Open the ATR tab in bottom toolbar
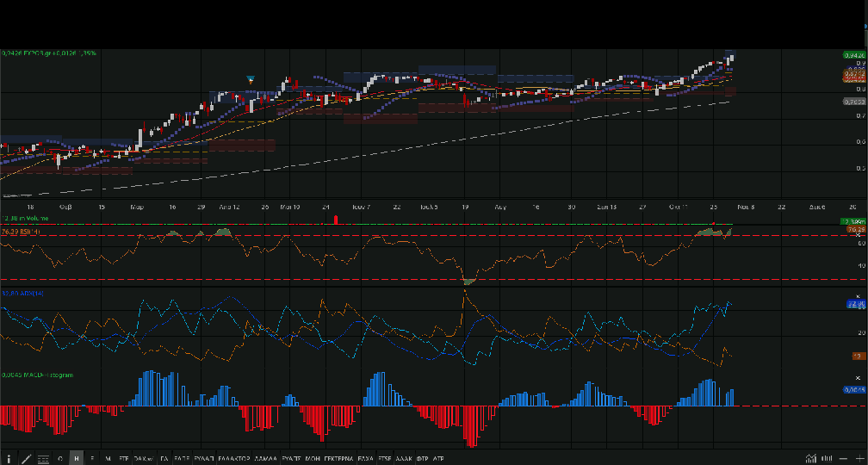 click(437, 459)
